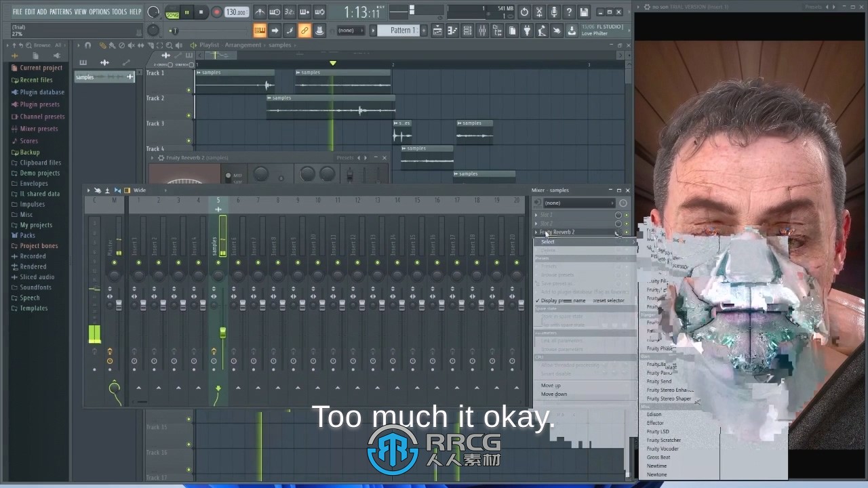868x488 pixels.
Task: Mute the samples mixer track green LED
Action: click(x=218, y=263)
